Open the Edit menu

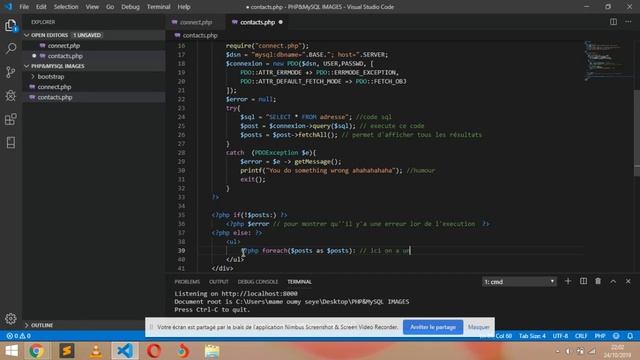(41, 7)
